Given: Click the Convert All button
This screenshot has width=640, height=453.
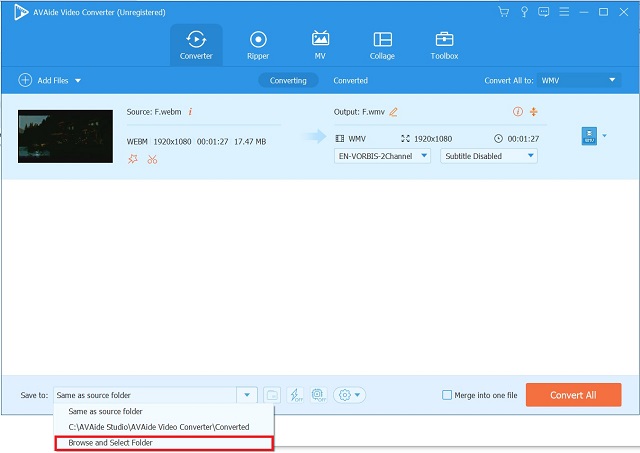Looking at the screenshot, I should [573, 395].
